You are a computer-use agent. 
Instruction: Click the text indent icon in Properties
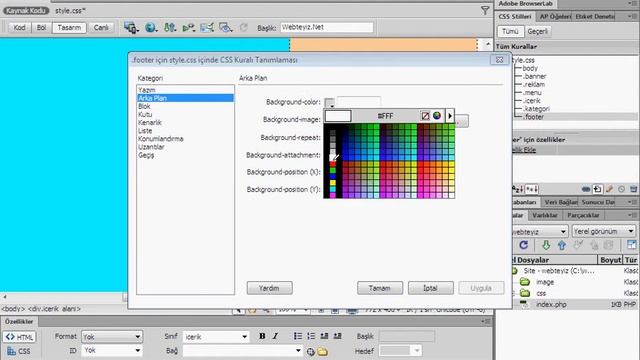pyautogui.click(x=337, y=336)
